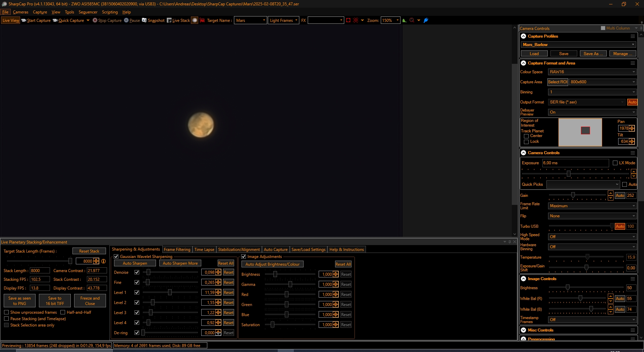This screenshot has height=352, width=644.
Task: Click the Stop Capture toolbar button
Action: pos(107,20)
